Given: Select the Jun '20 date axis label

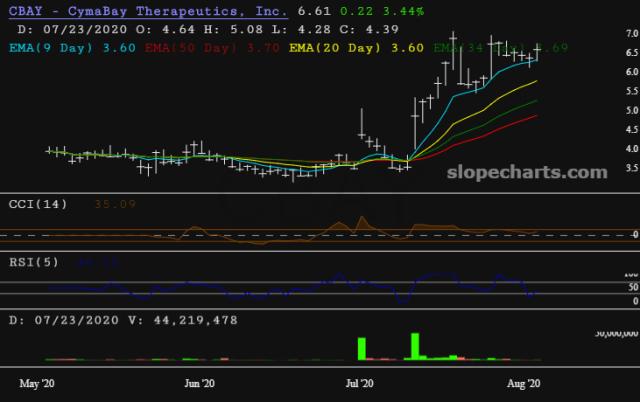Looking at the screenshot, I should pos(201,383).
